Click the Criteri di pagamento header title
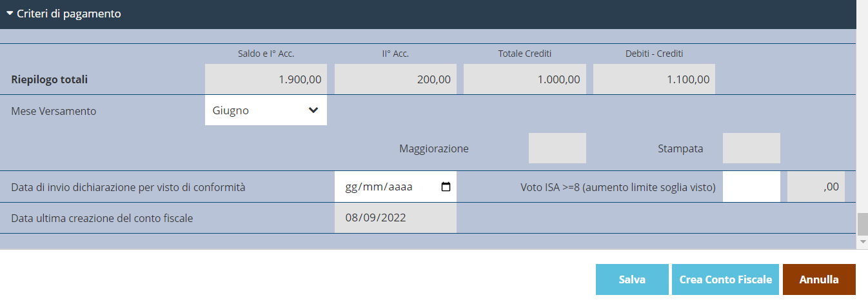 69,13
